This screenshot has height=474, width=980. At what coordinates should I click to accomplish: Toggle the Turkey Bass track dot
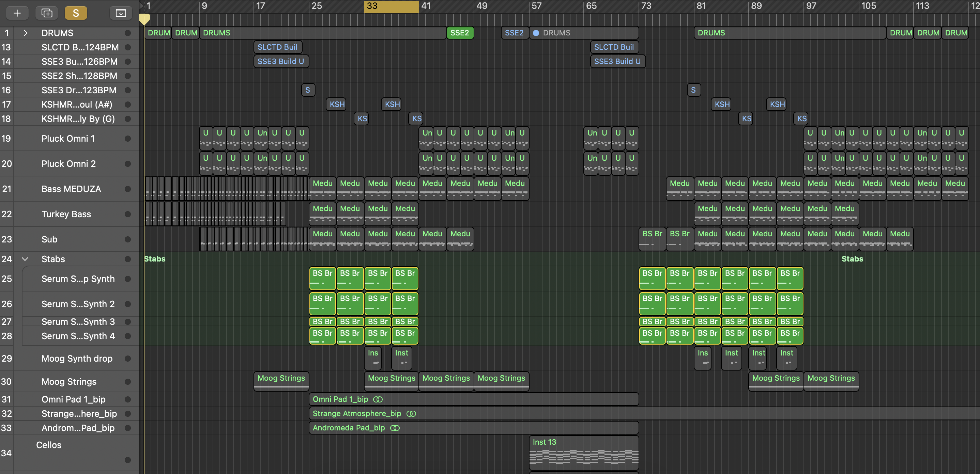[x=128, y=215]
